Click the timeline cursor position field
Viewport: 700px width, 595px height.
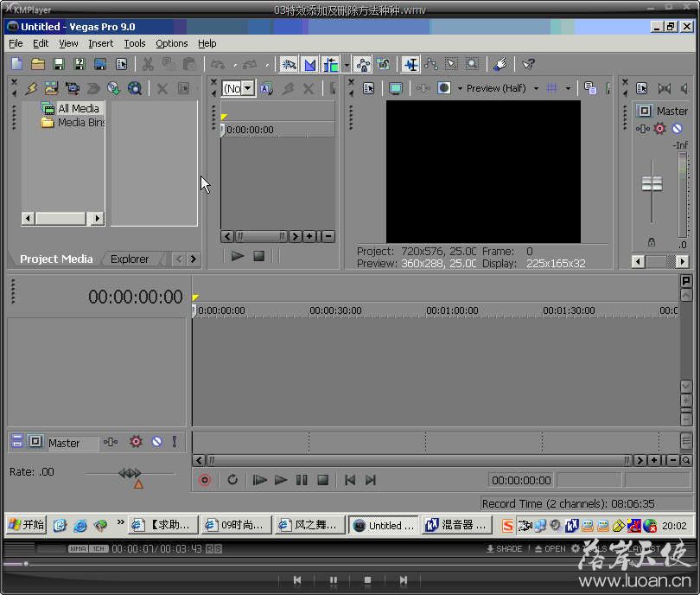[521, 480]
